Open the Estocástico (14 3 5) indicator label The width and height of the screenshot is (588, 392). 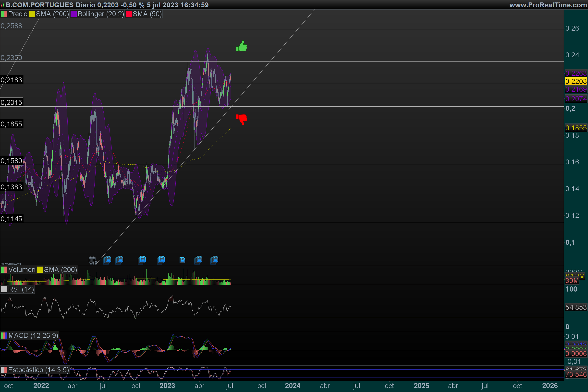(x=38, y=370)
